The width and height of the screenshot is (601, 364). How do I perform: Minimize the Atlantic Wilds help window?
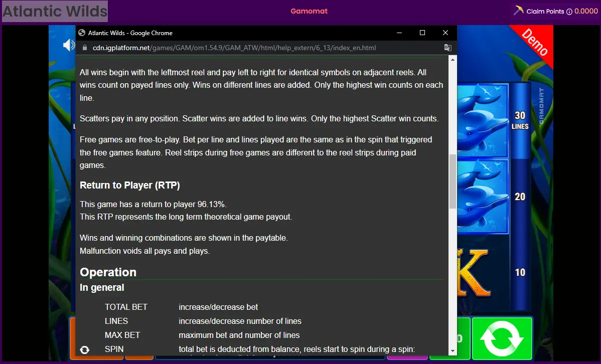[x=399, y=33]
